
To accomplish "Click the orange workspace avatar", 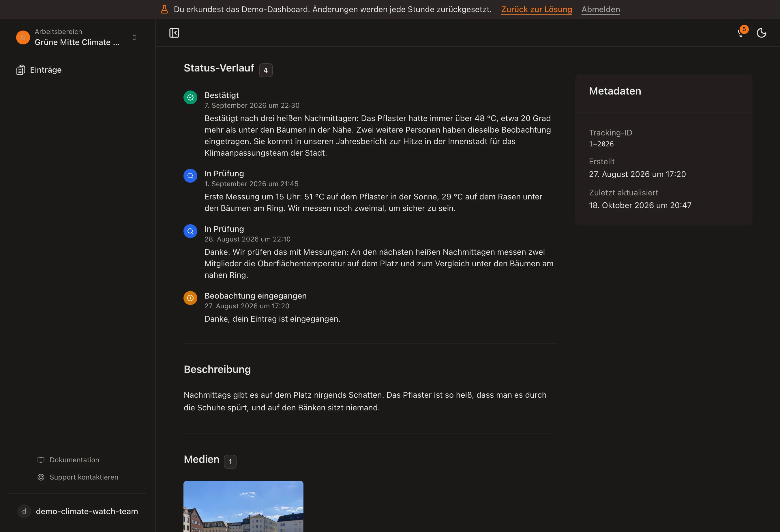I will [23, 37].
